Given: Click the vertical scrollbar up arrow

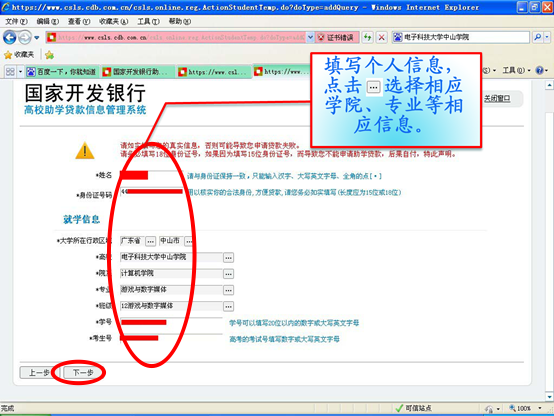Looking at the screenshot, I should tap(549, 85).
